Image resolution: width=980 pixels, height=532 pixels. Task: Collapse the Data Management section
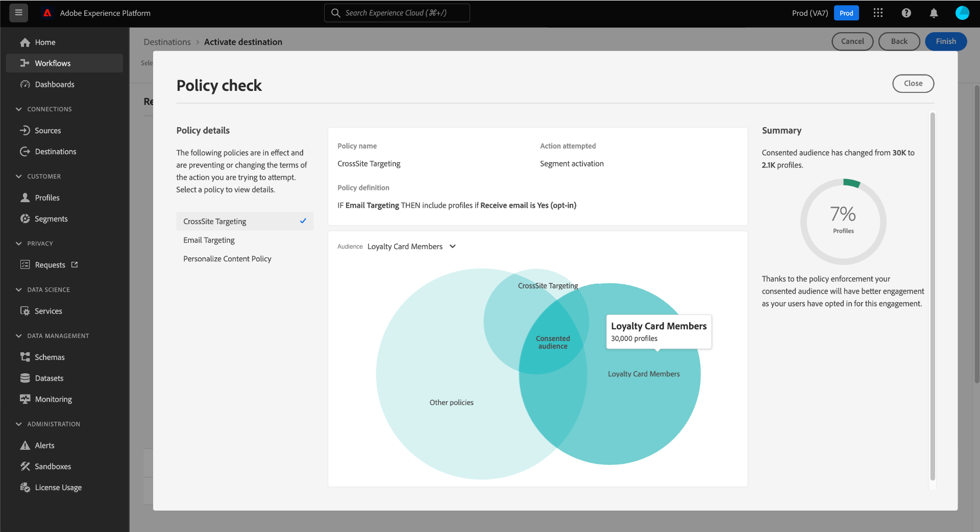point(19,336)
